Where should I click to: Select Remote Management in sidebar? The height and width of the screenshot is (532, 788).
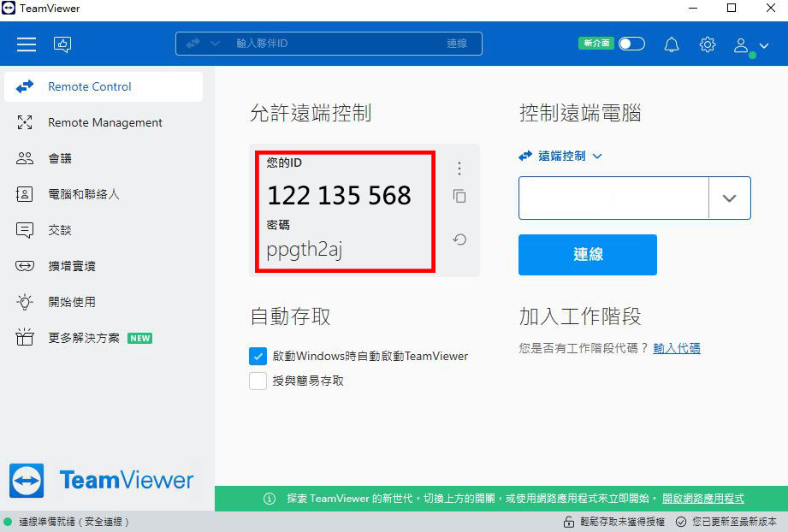click(104, 122)
